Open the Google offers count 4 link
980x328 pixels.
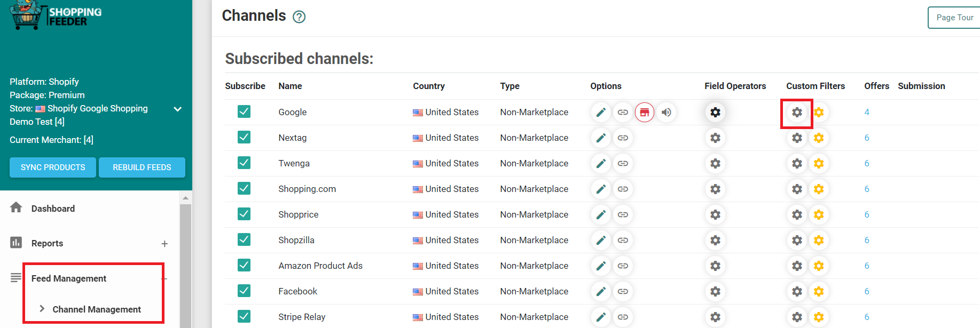pos(867,112)
